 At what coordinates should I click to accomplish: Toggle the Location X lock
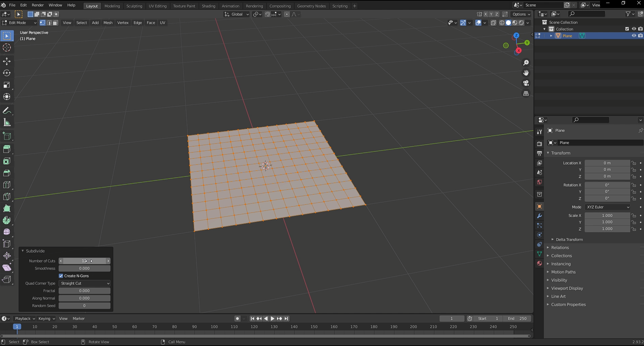click(634, 163)
